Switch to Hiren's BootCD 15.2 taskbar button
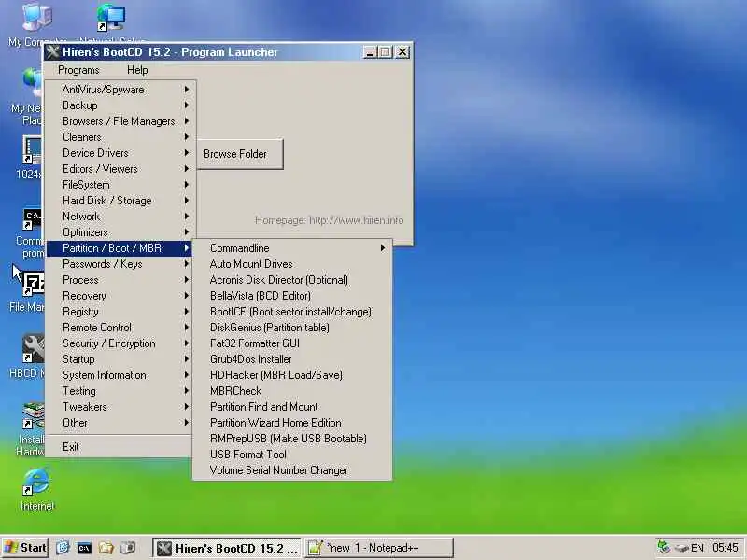 point(227,548)
